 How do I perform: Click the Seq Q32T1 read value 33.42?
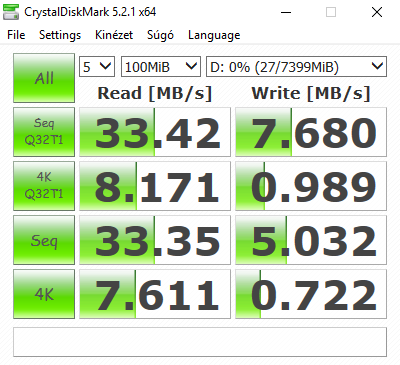click(155, 132)
